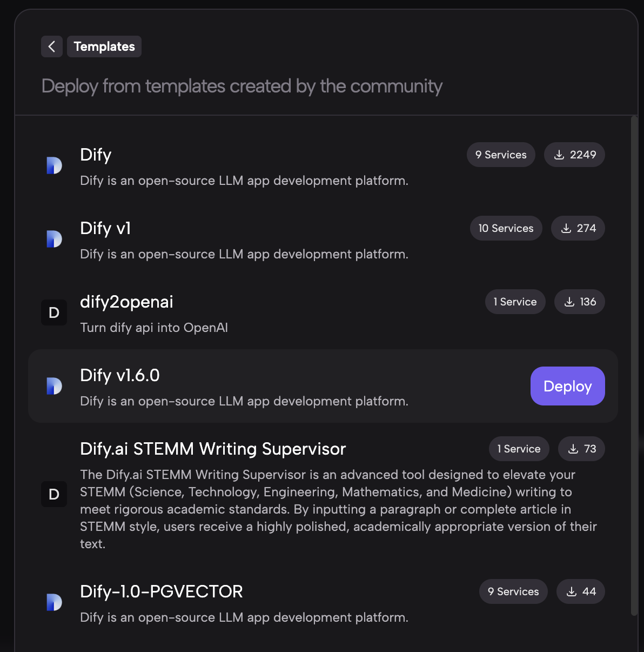Select the Dify v1 template title
644x652 pixels.
105,228
